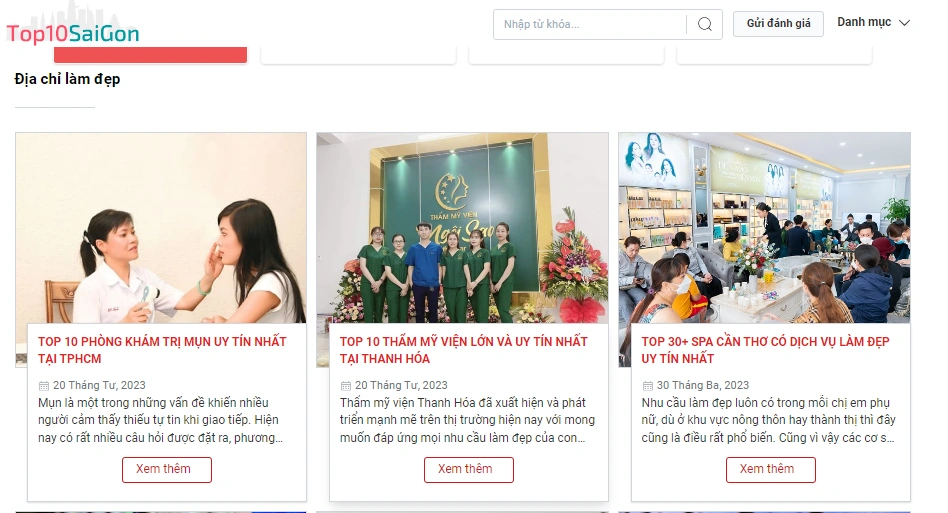Open TOP 10 THẨM MỸ VIỆN THANH HÓA title
The image size is (948, 513).
click(x=463, y=350)
